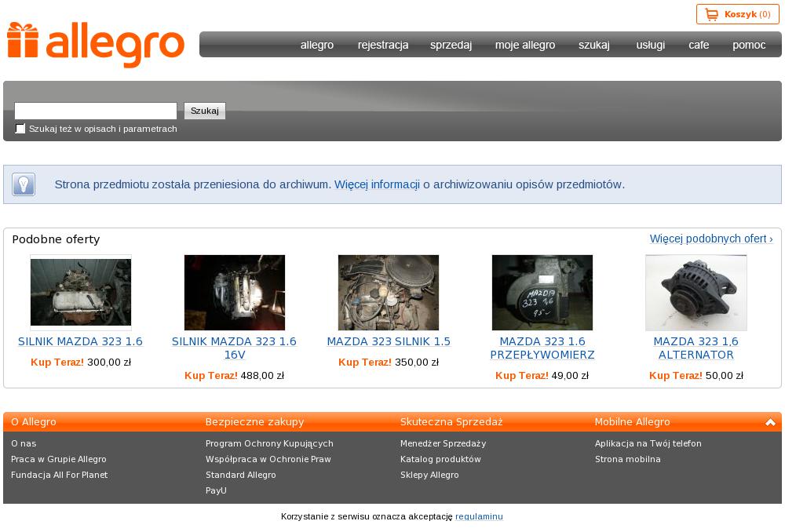
Task: Open the usługi menu item
Action: point(650,45)
